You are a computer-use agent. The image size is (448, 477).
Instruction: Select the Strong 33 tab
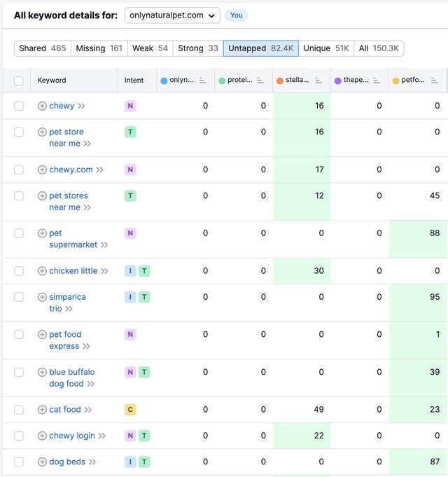pyautogui.click(x=198, y=48)
